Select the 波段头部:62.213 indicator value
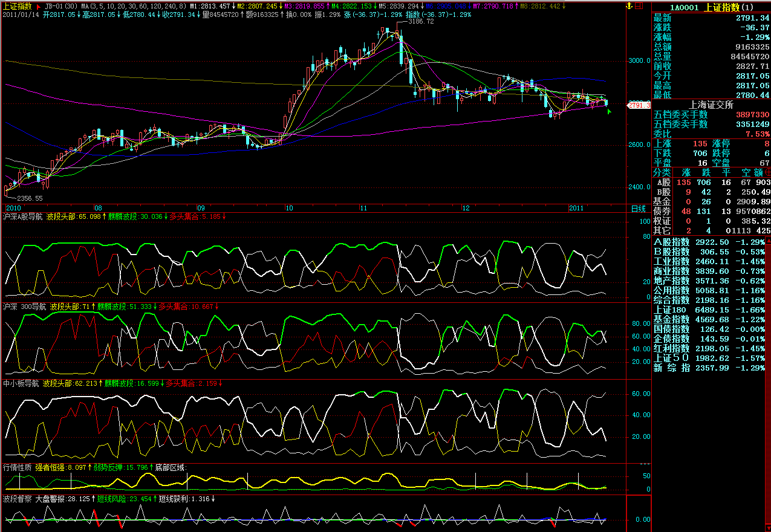Screen dimensions: 771x532 pos(70,383)
